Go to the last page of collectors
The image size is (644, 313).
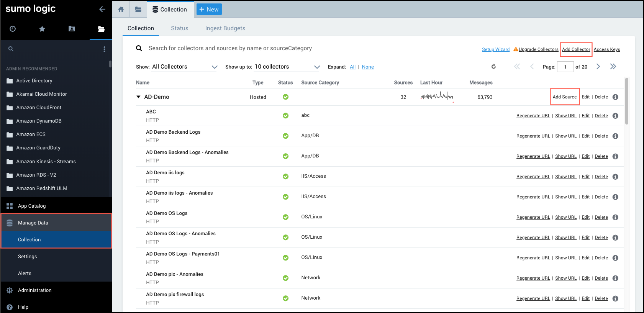[613, 67]
